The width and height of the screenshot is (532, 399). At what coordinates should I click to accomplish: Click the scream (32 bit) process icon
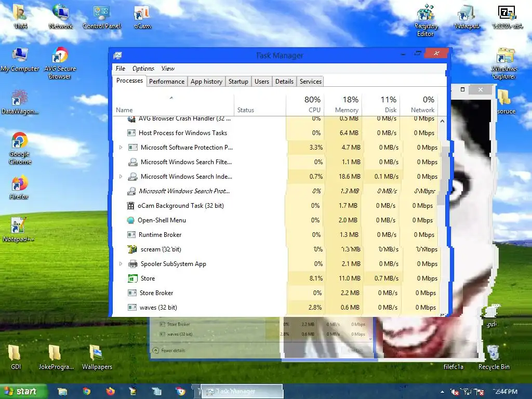[132, 249]
